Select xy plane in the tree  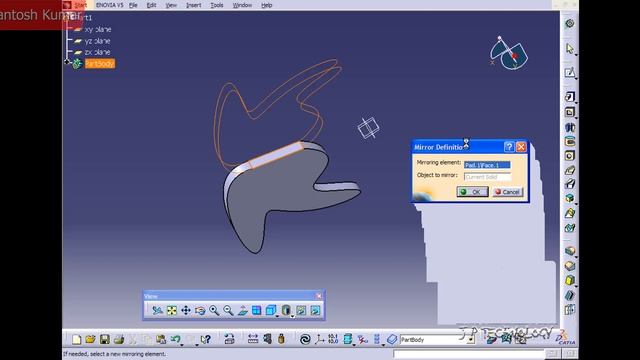[x=97, y=29]
